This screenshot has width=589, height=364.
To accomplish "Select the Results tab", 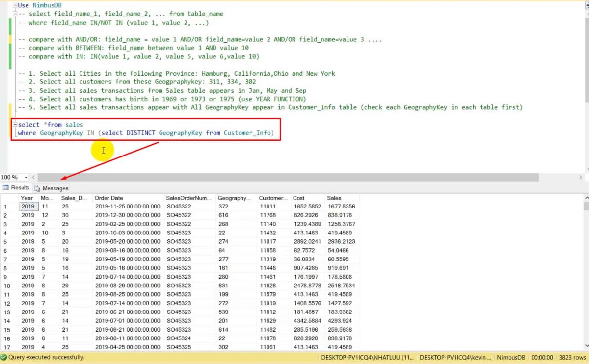I will (x=19, y=187).
